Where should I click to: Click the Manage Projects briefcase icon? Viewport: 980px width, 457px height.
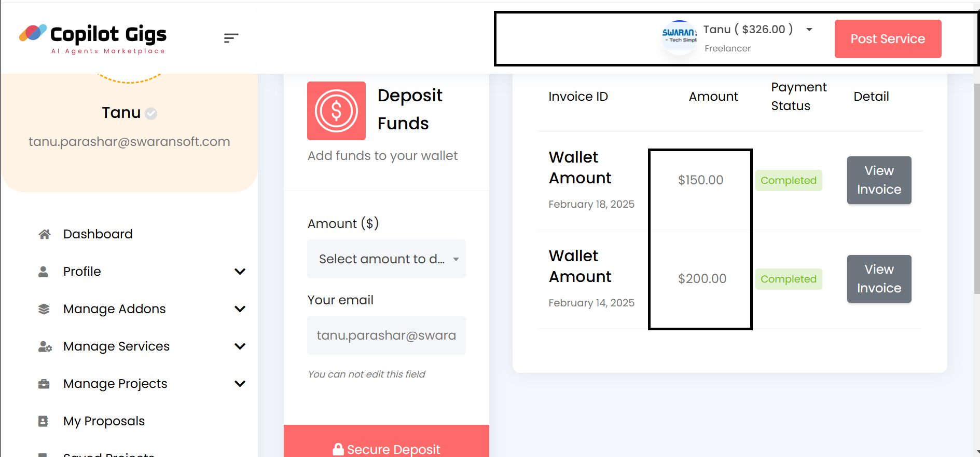coord(44,384)
